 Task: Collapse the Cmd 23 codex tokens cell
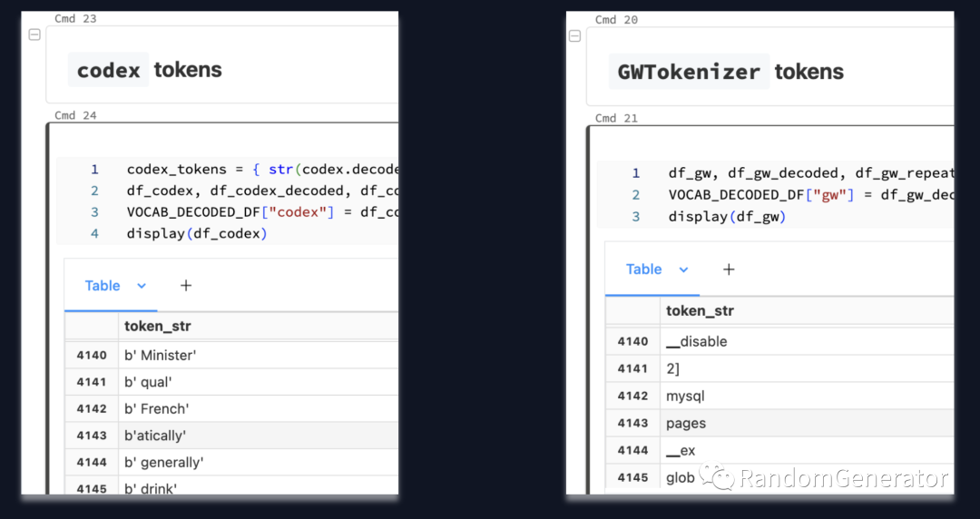[x=35, y=35]
